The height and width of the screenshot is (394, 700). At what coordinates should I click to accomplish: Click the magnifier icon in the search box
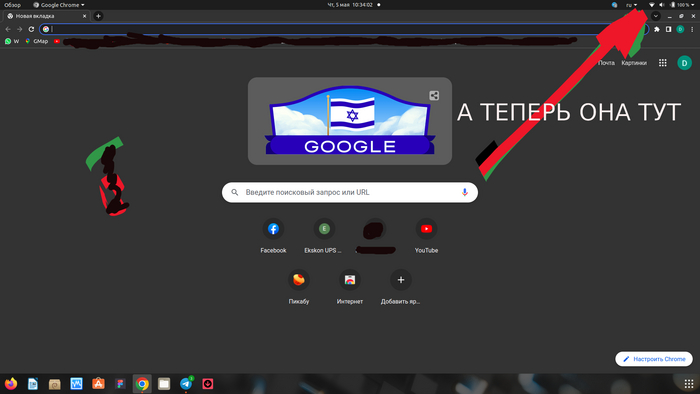234,192
